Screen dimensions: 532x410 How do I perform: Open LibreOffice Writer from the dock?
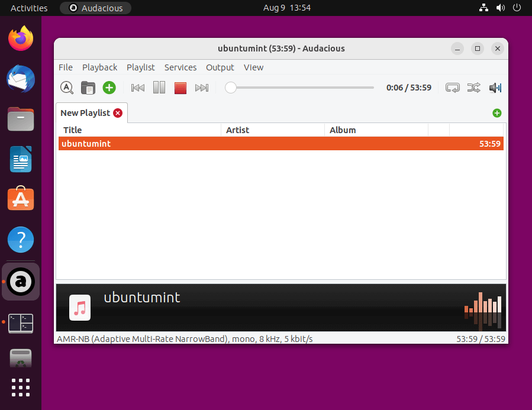tap(21, 159)
